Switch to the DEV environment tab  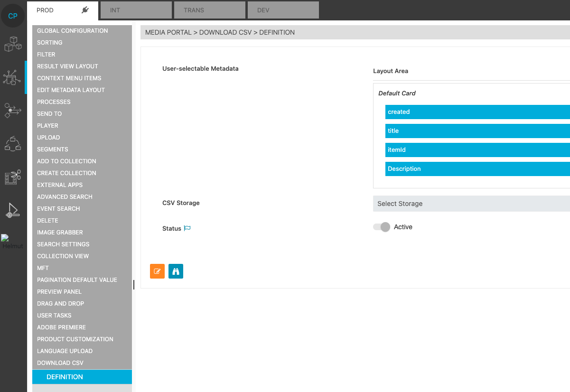pyautogui.click(x=283, y=9)
